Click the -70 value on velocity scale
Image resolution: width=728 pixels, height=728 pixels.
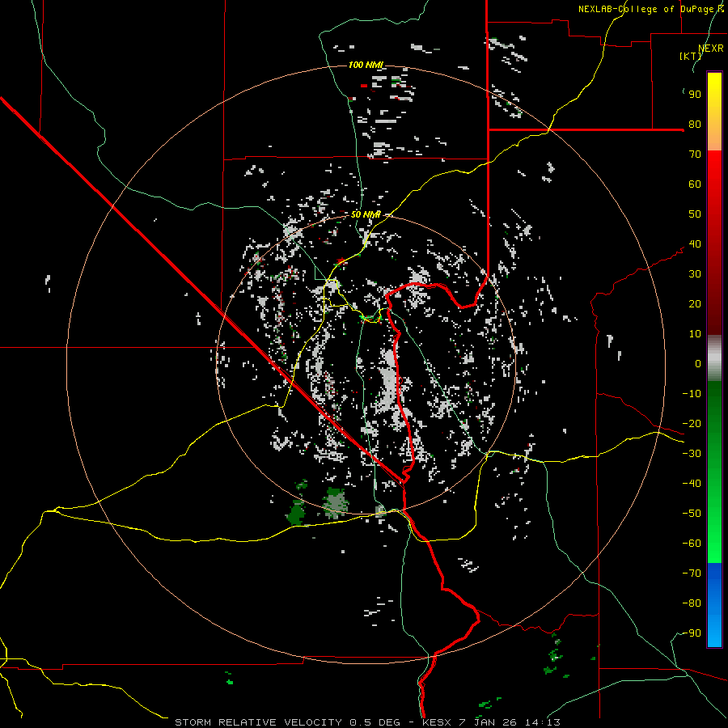pos(692,574)
